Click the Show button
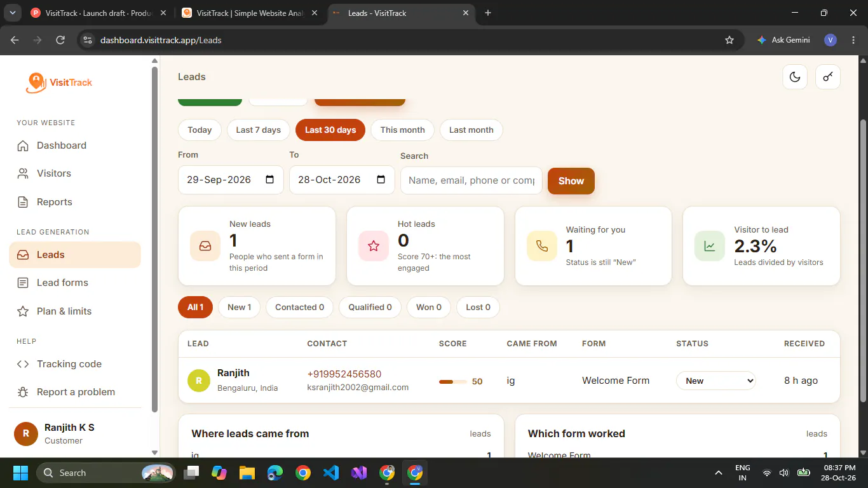Image resolution: width=868 pixels, height=488 pixels. point(571,181)
